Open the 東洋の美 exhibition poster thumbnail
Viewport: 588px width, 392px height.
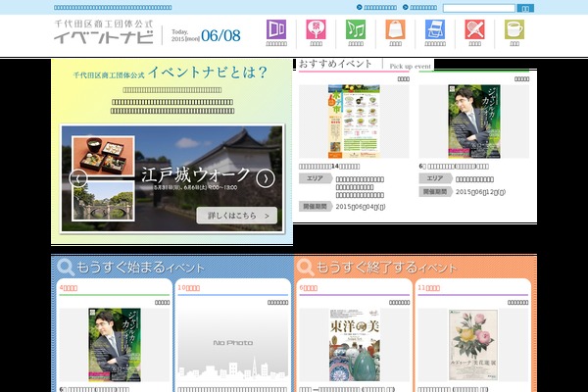click(x=355, y=345)
